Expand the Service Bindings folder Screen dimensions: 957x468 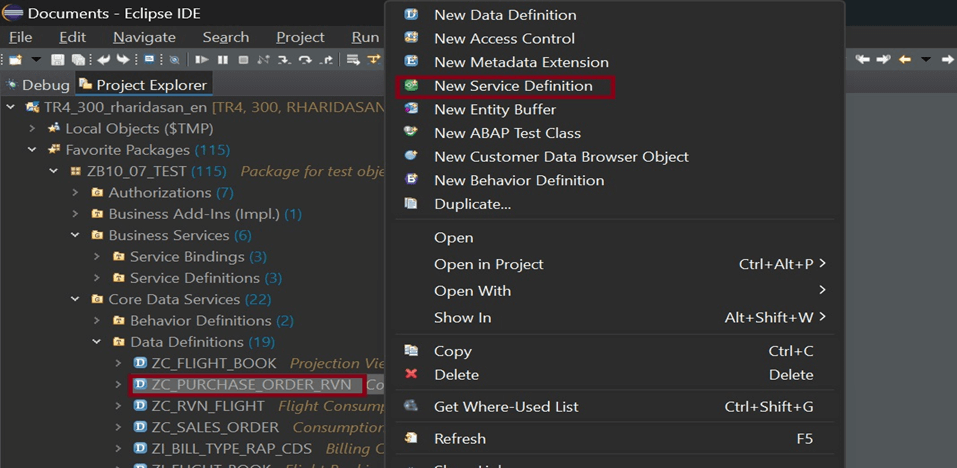coord(96,257)
